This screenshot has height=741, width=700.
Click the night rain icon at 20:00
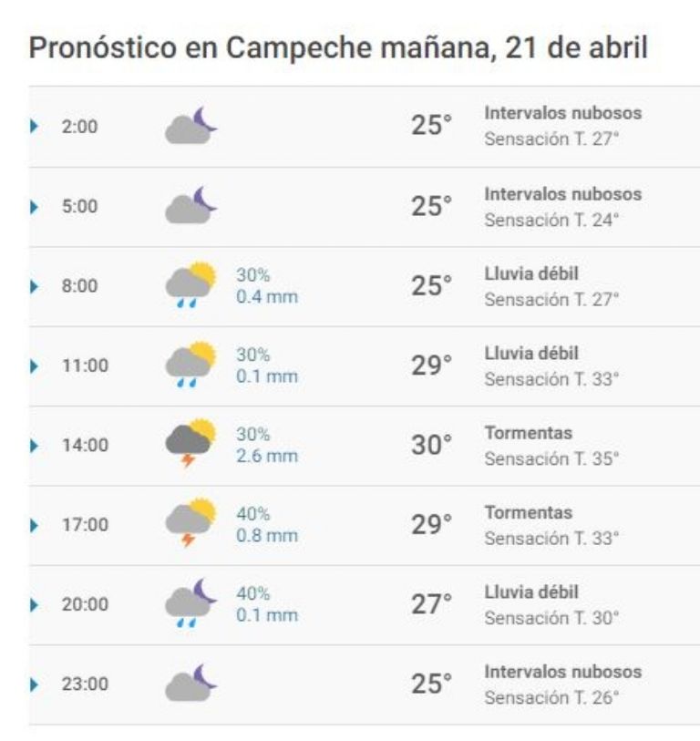tap(191, 603)
